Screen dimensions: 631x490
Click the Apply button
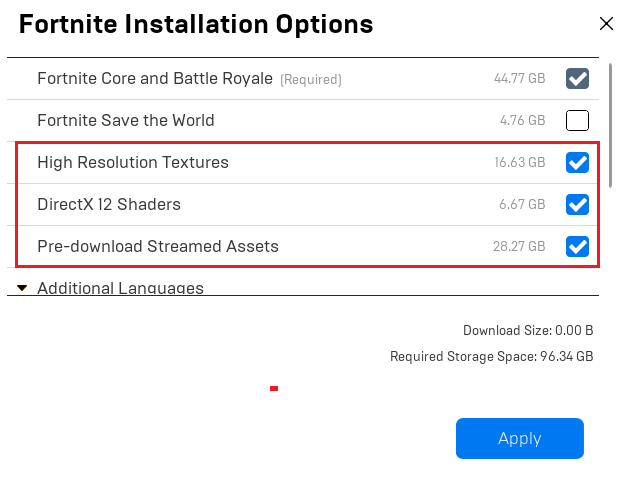pyautogui.click(x=520, y=439)
